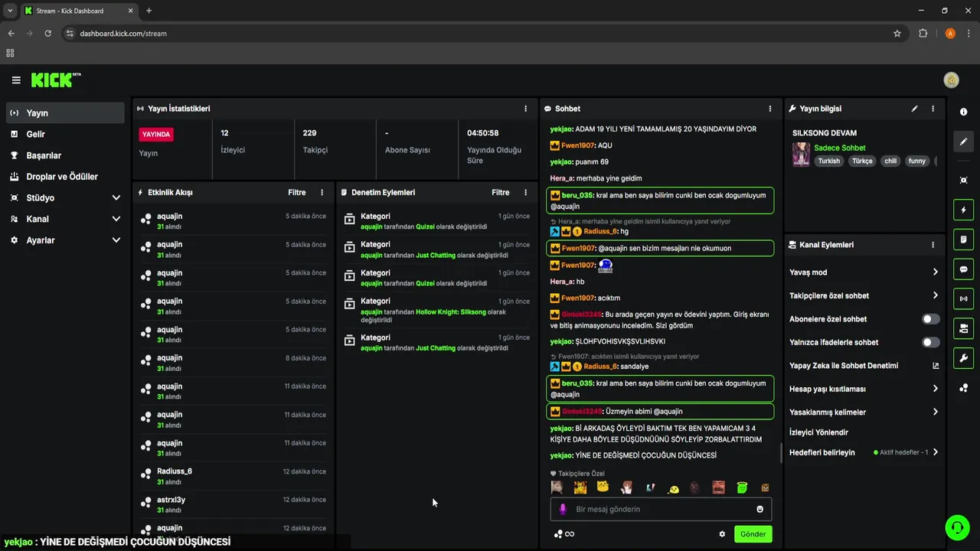Click Filtre in Etkinlik Akışı panel
980x551 pixels.
click(296, 193)
